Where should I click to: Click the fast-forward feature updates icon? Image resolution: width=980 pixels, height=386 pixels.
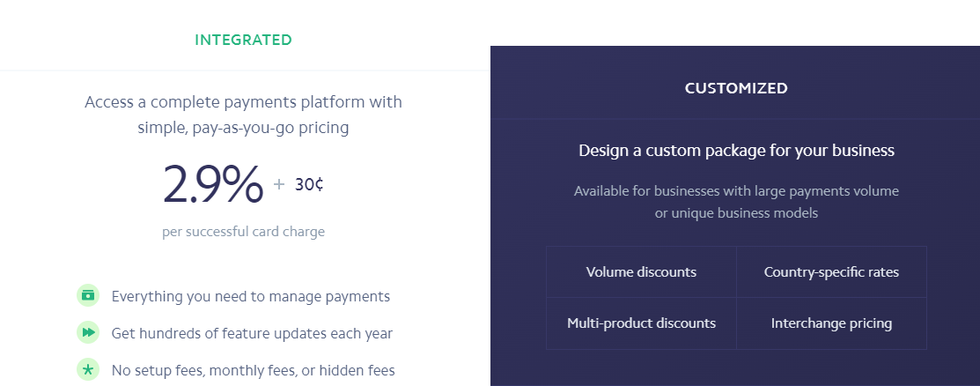point(88,332)
